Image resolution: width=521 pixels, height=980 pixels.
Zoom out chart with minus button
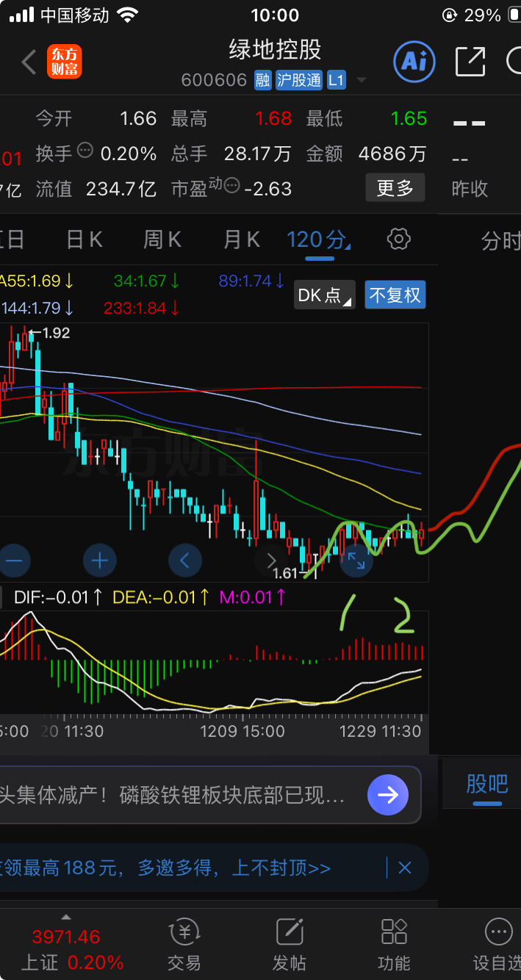coord(14,561)
